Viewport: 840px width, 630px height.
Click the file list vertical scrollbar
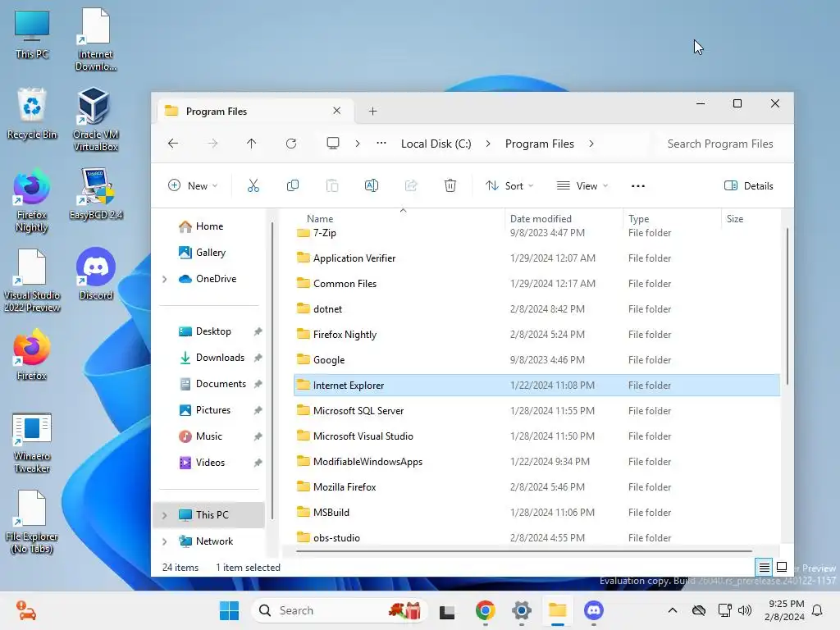coord(787,305)
